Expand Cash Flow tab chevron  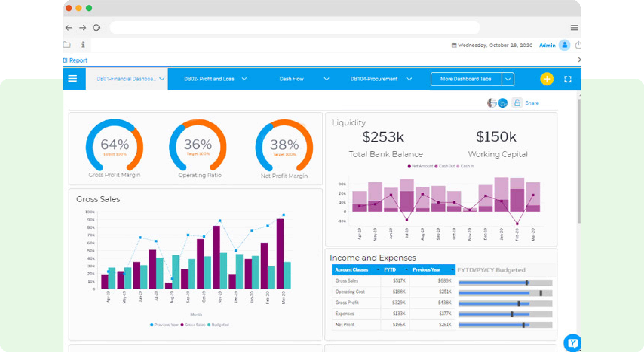click(x=326, y=79)
